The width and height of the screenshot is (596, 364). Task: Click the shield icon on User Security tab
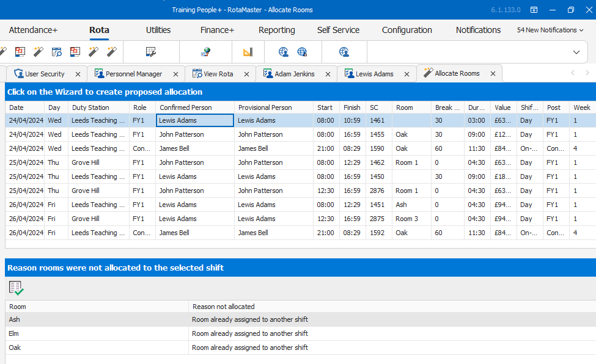click(18, 74)
